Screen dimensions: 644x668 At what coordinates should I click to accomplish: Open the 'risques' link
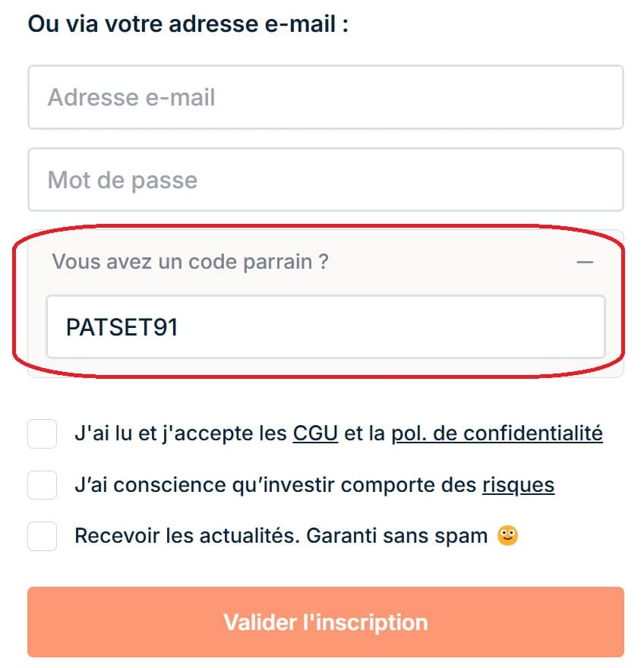[519, 484]
